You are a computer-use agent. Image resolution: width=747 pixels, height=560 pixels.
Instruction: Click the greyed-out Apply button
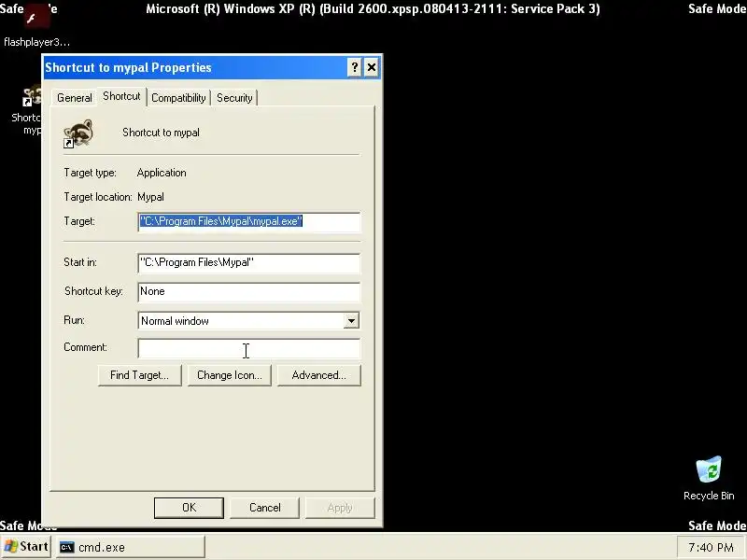point(340,508)
